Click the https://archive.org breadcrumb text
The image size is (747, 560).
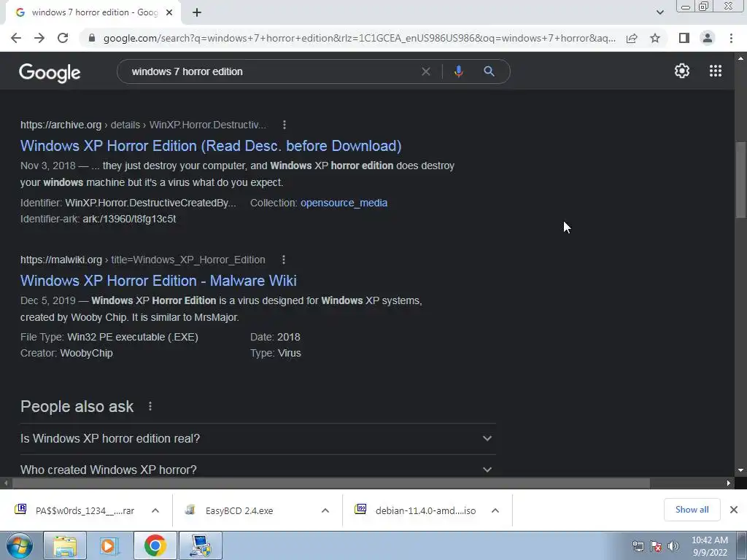click(x=61, y=125)
